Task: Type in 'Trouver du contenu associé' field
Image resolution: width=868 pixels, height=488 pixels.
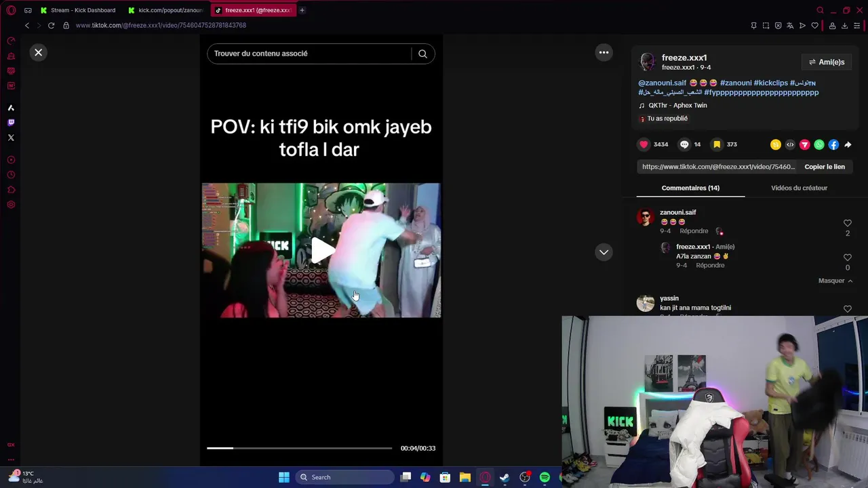Action: coord(309,54)
